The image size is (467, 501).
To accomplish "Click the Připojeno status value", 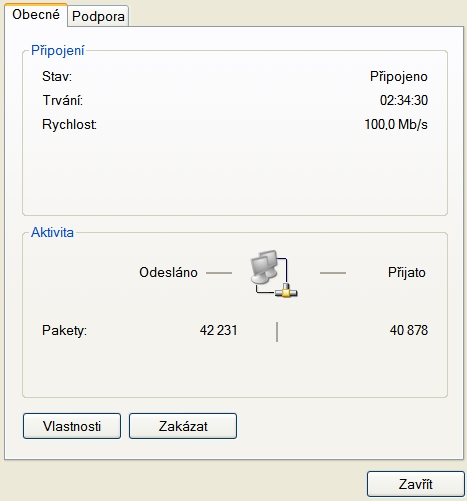I will click(399, 77).
